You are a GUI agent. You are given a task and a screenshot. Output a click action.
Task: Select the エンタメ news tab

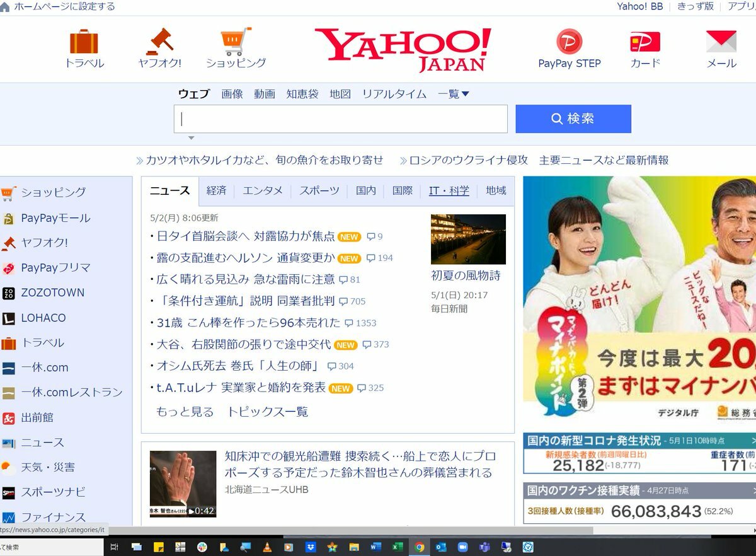click(263, 190)
